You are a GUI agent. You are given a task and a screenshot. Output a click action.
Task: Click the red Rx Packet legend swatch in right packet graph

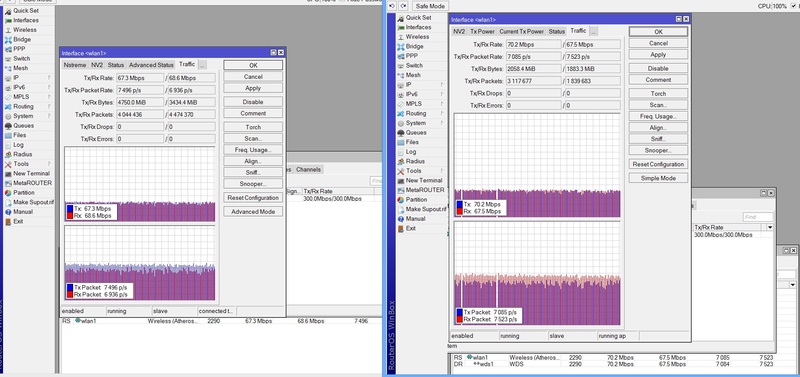click(460, 319)
